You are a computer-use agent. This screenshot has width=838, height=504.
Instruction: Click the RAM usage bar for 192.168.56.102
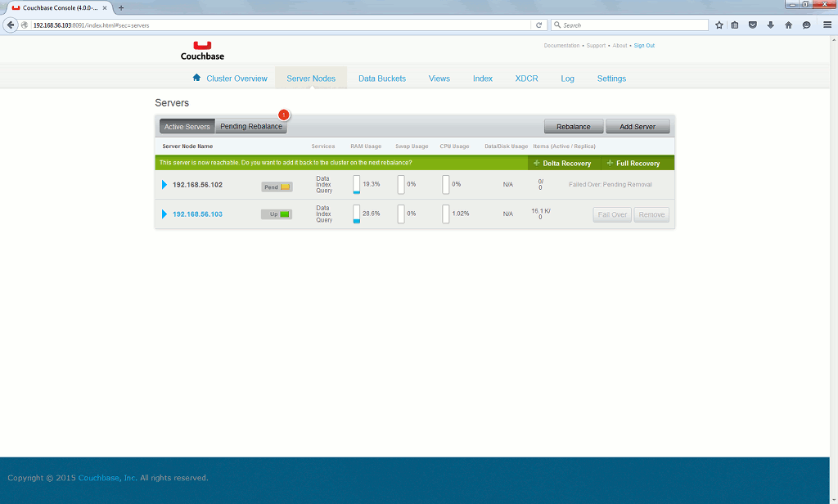[357, 184]
